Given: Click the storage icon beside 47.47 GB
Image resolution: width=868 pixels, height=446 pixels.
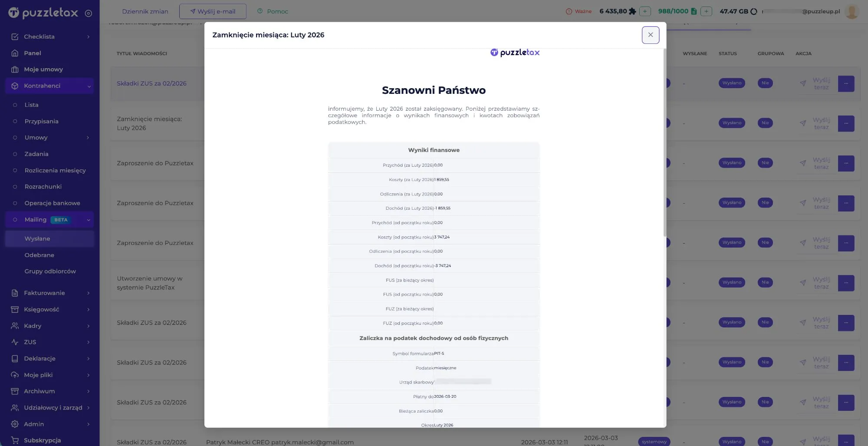Looking at the screenshot, I should [x=754, y=11].
